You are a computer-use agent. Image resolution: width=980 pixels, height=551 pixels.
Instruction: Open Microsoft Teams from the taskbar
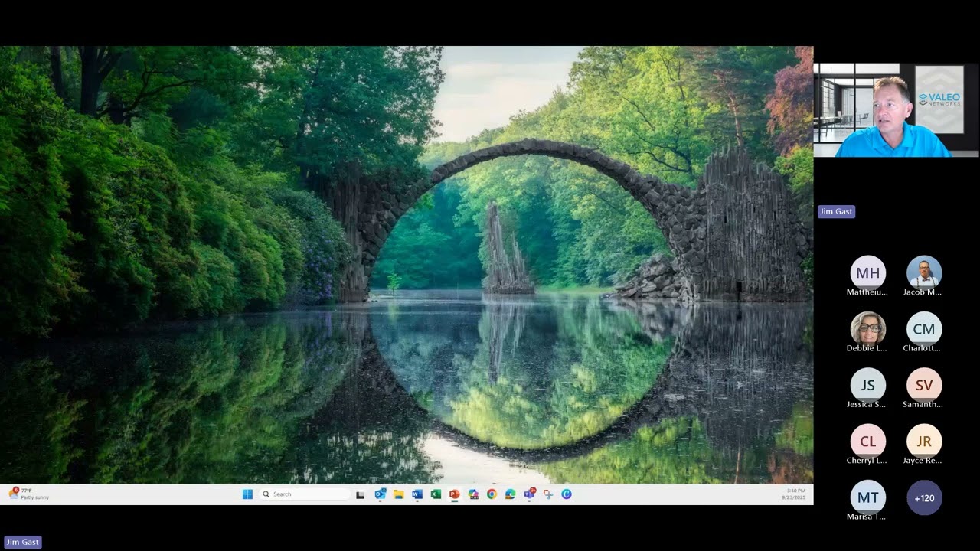coord(529,494)
